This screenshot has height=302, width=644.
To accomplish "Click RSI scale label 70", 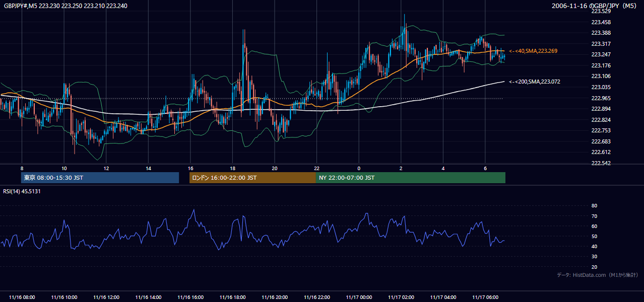I will point(594,216).
